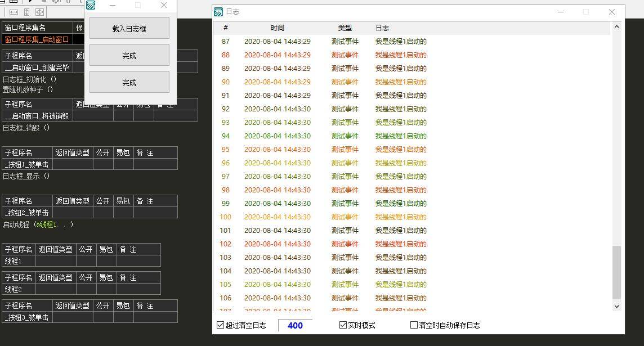Click inside the 400 value input field
Viewport: 644px width, 346px height.
296,325
